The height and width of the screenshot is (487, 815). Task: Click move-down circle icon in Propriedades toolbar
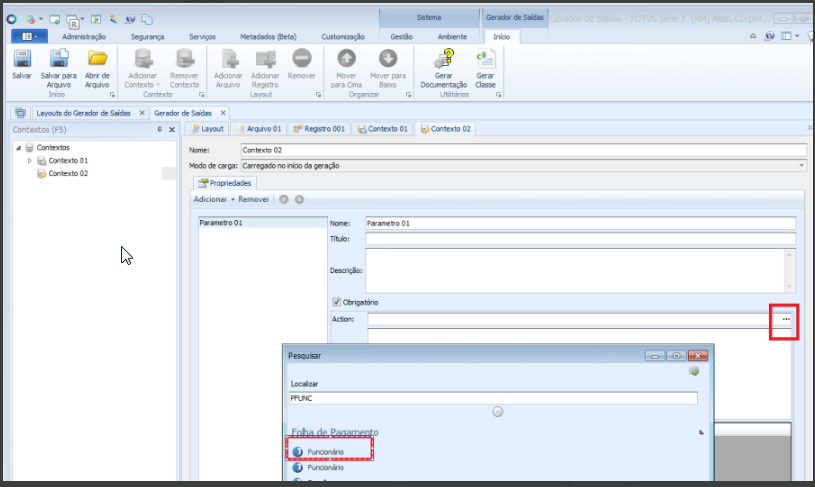(x=299, y=200)
